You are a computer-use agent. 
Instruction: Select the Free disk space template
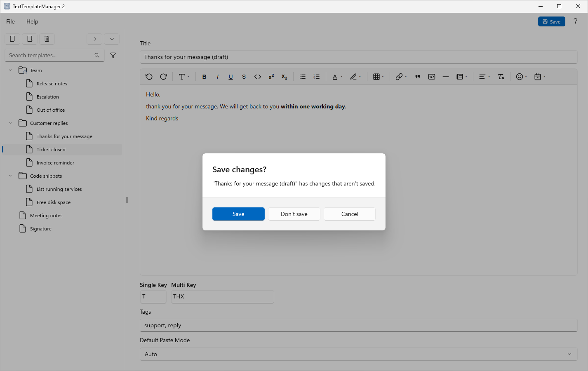[62, 202]
